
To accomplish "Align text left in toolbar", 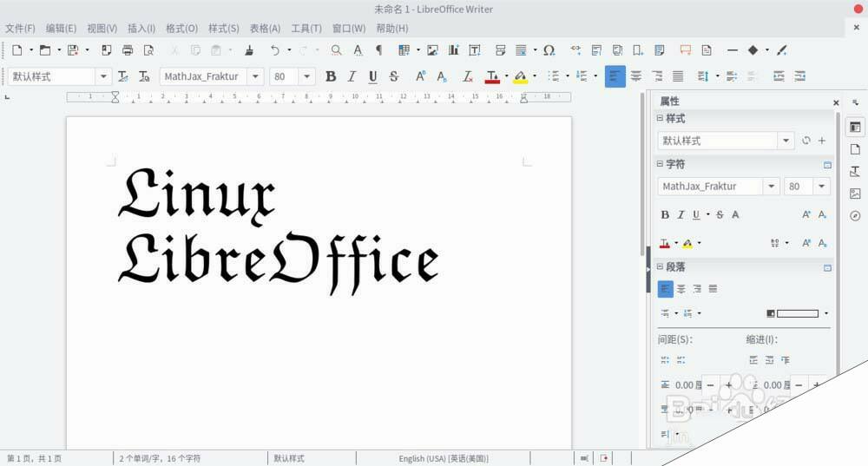I will (x=615, y=76).
